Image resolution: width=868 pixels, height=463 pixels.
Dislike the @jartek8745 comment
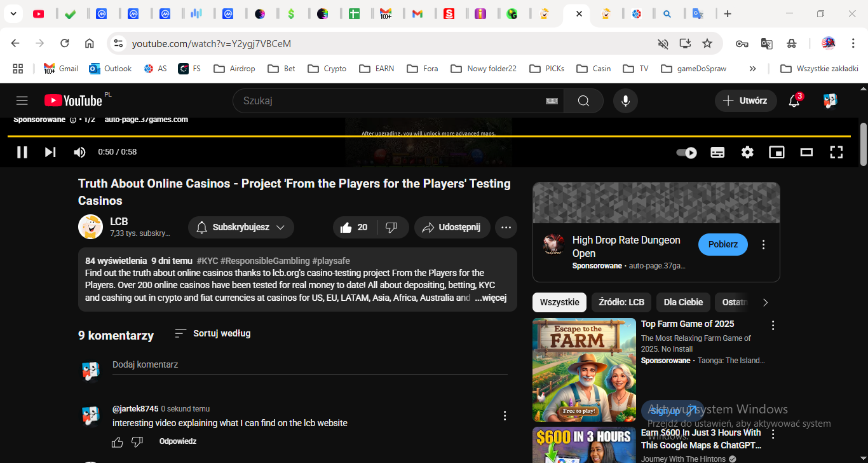137,442
